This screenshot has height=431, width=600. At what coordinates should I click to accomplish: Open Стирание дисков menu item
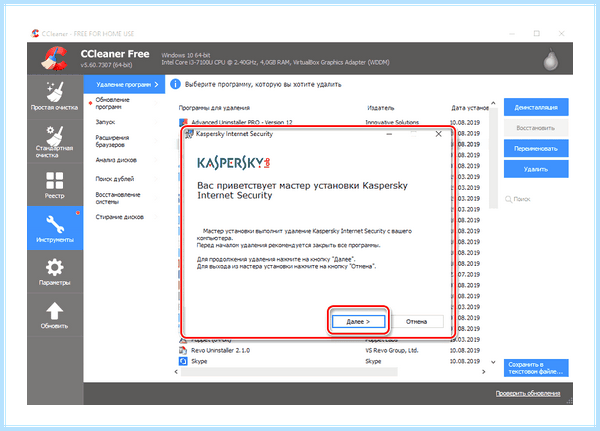(x=124, y=217)
